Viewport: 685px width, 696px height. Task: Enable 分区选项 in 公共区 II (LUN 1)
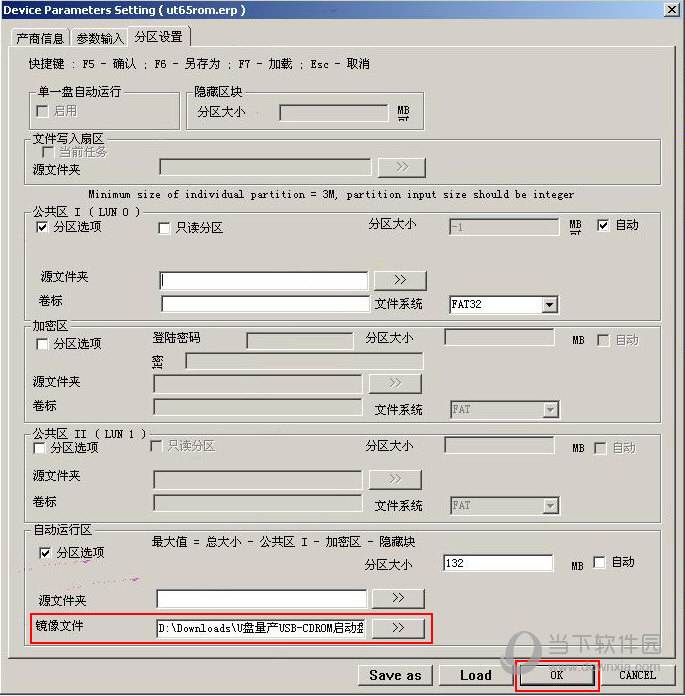pos(39,448)
